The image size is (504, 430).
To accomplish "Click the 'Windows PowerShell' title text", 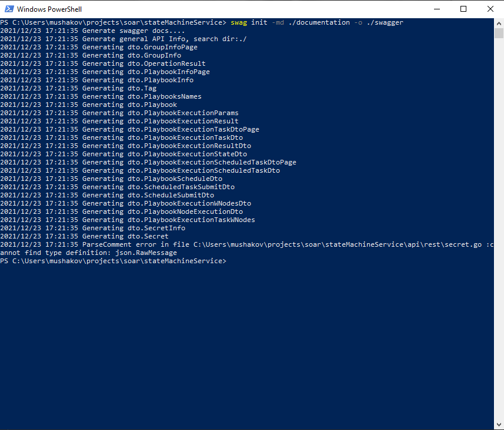I will pos(49,9).
